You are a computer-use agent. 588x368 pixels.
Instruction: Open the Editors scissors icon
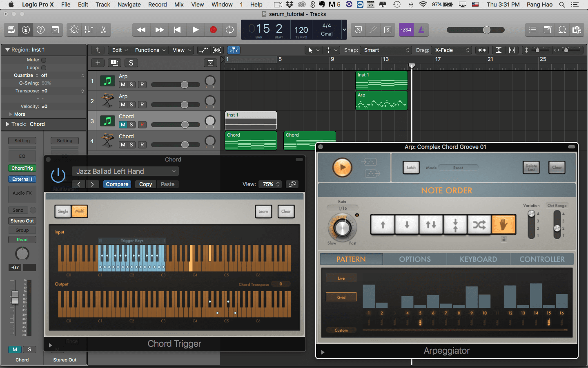coord(103,30)
